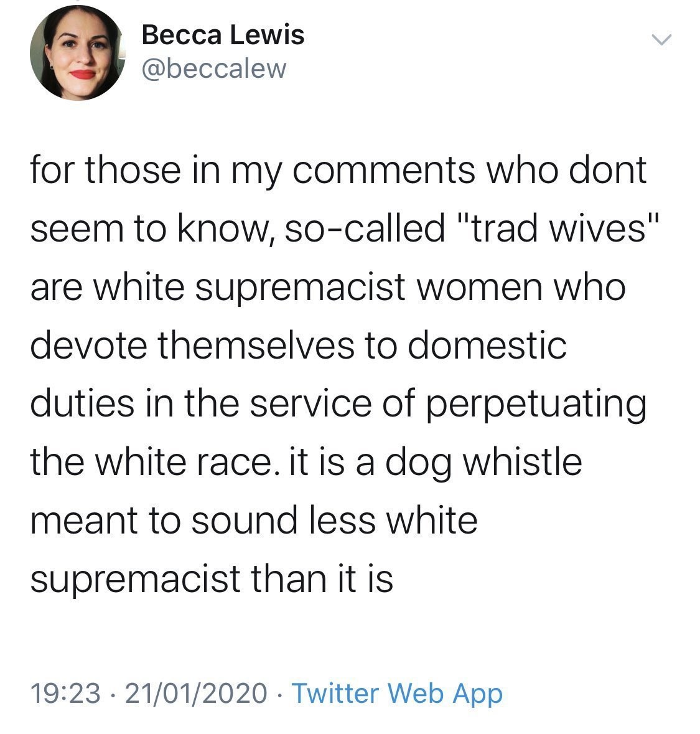Click the word "perpetuating" in the tweet
This screenshot has width=700, height=734.
(536, 405)
